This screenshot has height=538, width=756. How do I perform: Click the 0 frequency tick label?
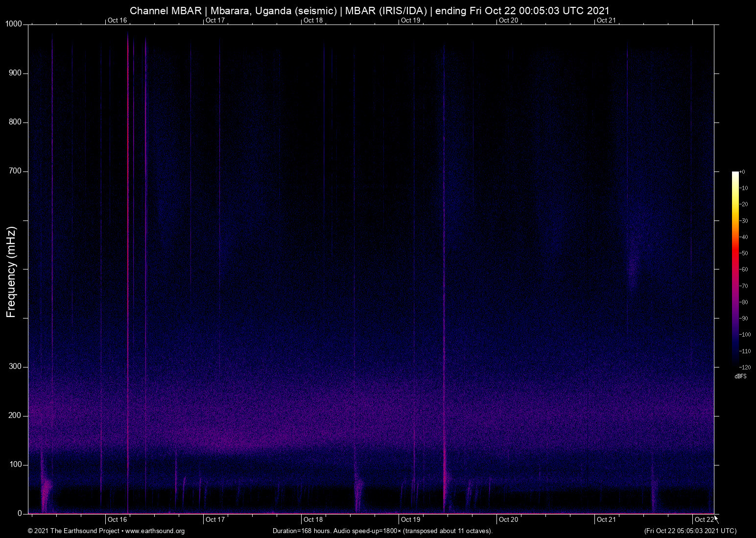click(20, 514)
